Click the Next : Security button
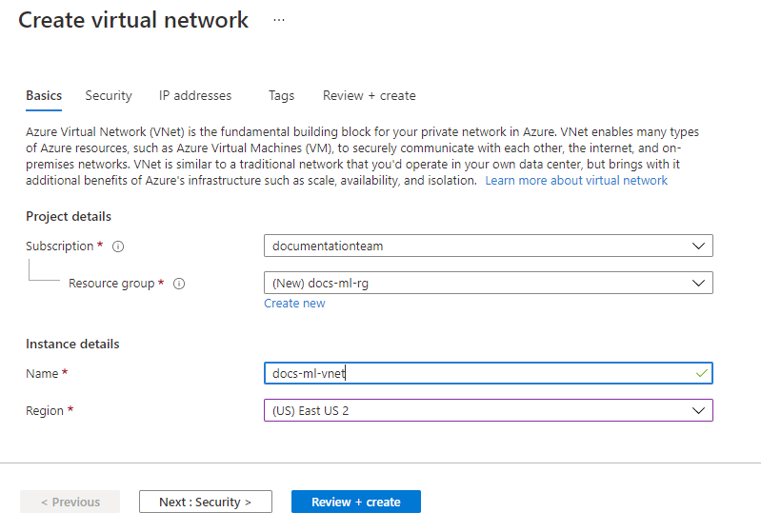761x532 pixels. pos(205,502)
